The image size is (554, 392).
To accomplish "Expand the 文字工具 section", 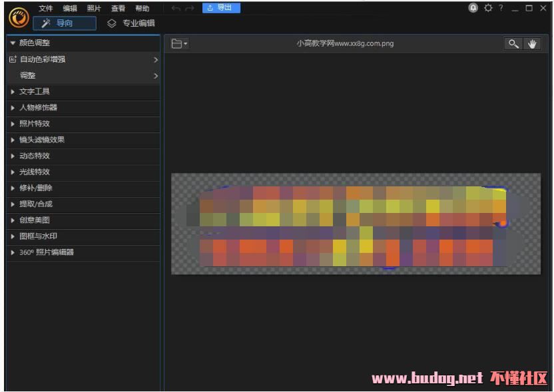I will pos(35,91).
